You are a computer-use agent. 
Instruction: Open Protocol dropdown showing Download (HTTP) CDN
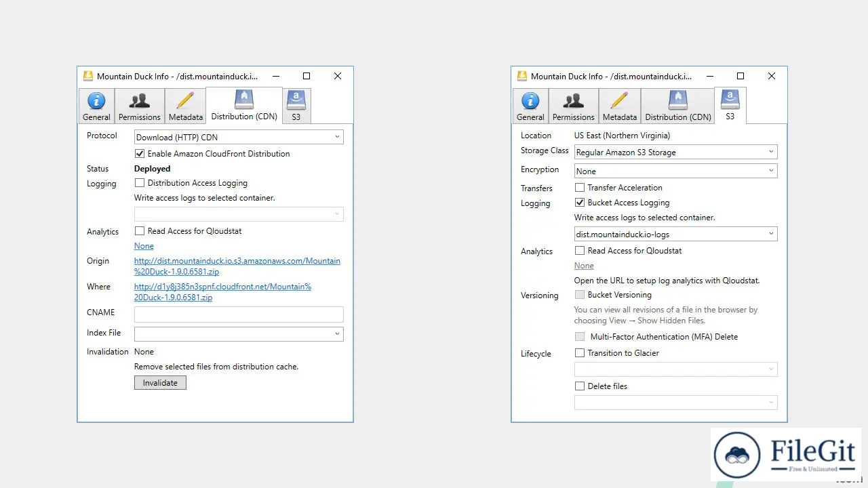[x=239, y=137]
